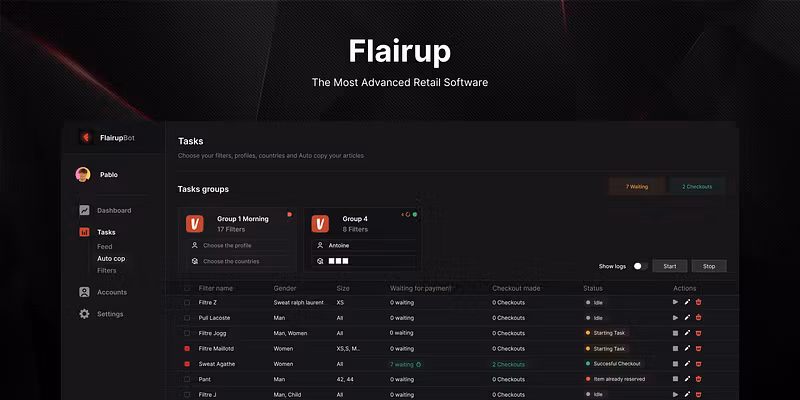Click the Item already reserved status
The height and width of the screenshot is (400, 800).
(615, 379)
